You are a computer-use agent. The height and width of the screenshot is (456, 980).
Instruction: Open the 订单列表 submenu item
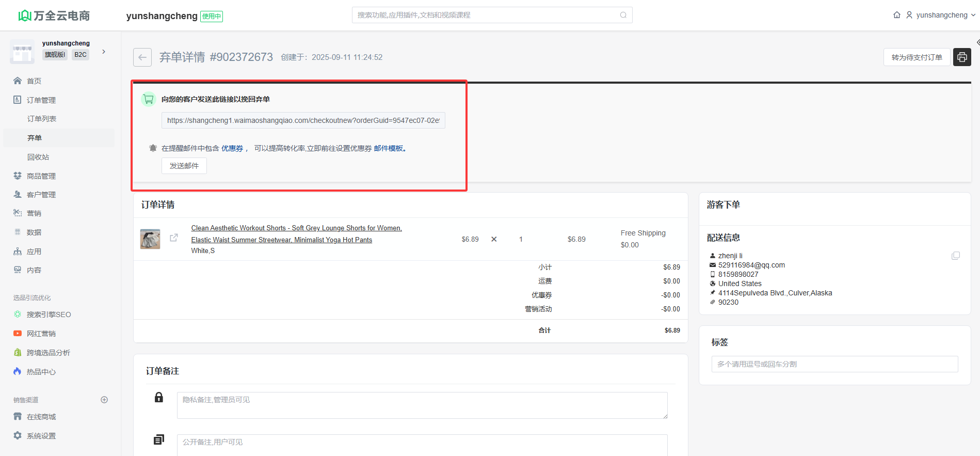[x=42, y=119]
